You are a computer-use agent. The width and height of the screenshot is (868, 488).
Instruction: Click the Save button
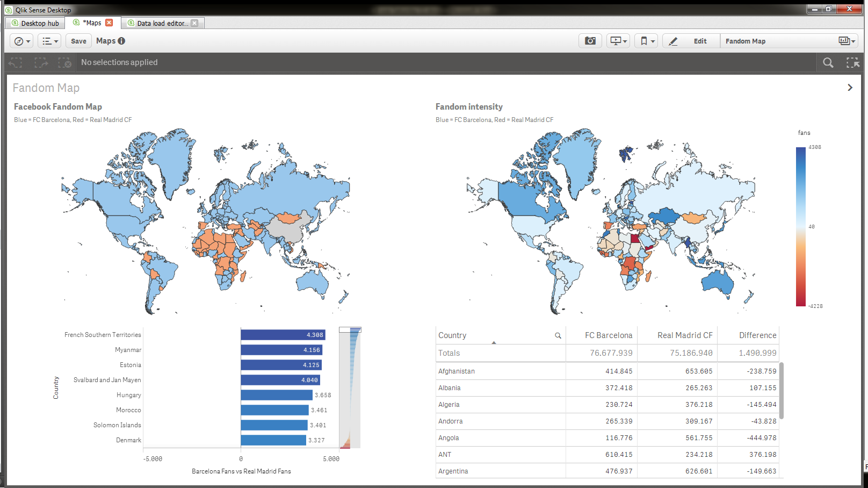[78, 41]
